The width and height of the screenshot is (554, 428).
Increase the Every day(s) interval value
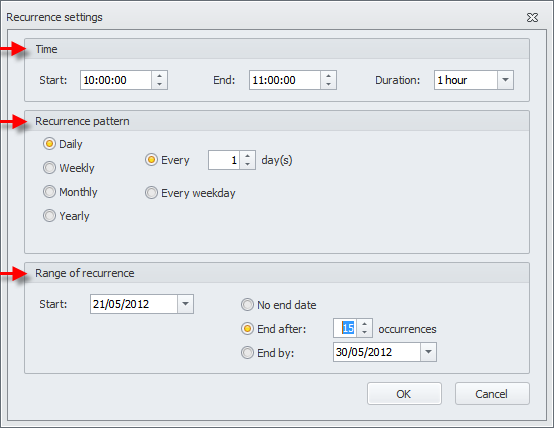click(247, 156)
